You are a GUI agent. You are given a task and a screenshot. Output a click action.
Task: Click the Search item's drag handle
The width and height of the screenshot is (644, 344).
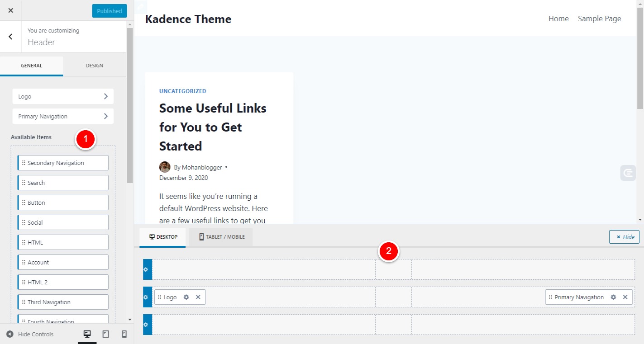tap(24, 183)
